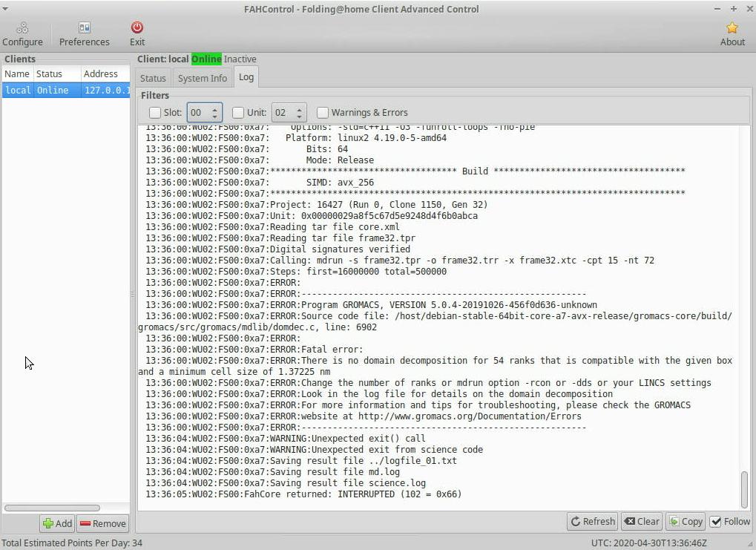756x550 pixels.
Task: Sort clients by Address column header
Action: [x=105, y=73]
